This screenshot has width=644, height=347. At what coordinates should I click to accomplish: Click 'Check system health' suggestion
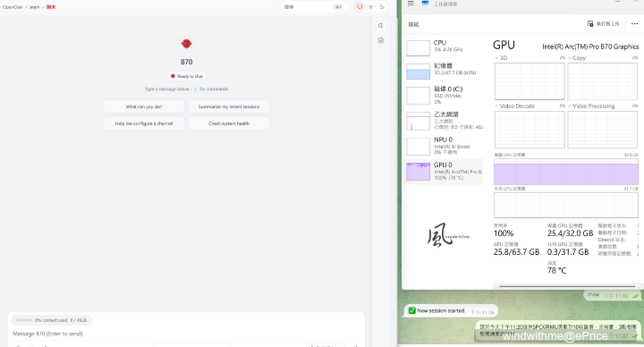(x=229, y=123)
